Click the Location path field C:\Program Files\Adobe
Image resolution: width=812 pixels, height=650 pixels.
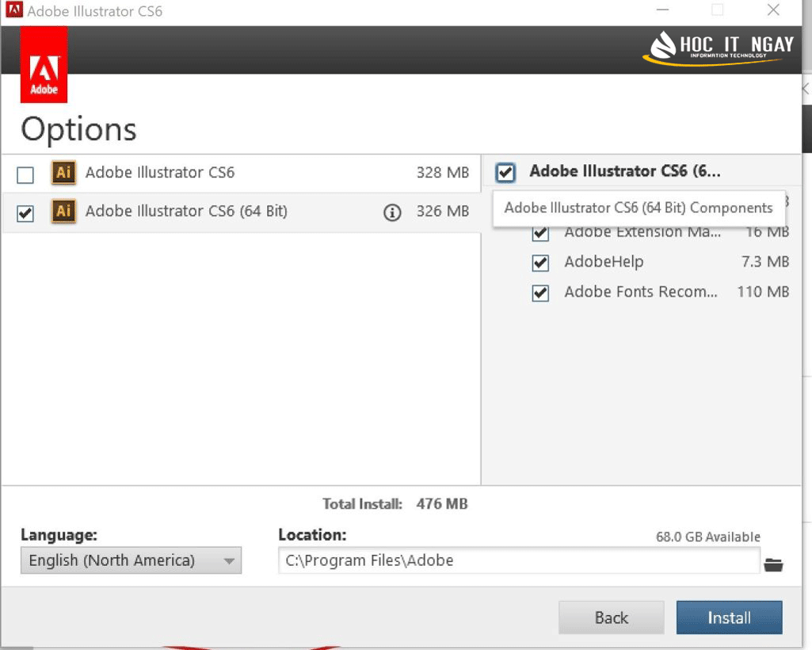(x=519, y=560)
